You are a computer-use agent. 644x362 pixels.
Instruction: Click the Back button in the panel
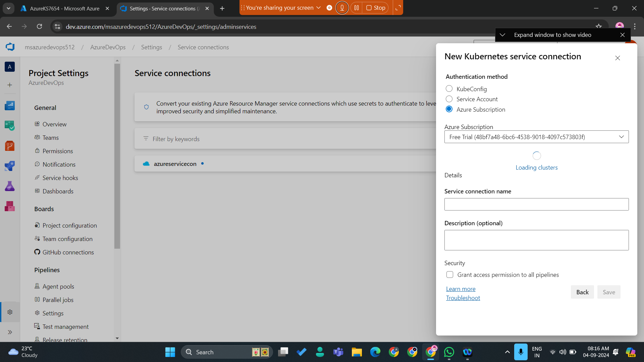(582, 292)
